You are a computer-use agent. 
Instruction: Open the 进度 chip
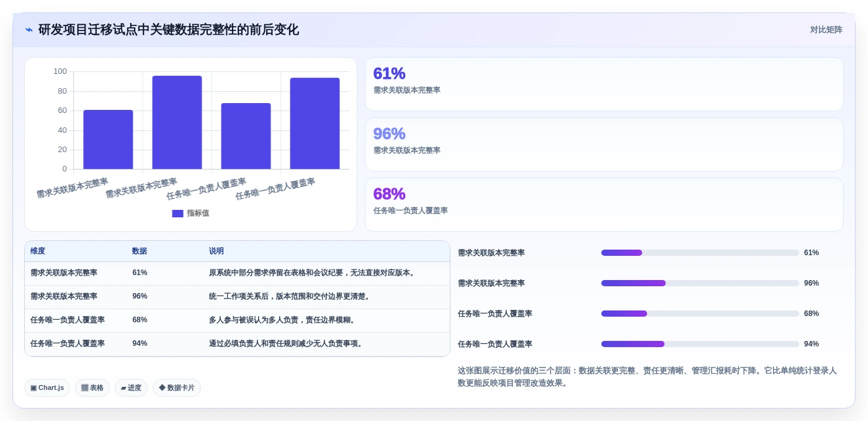click(x=131, y=387)
